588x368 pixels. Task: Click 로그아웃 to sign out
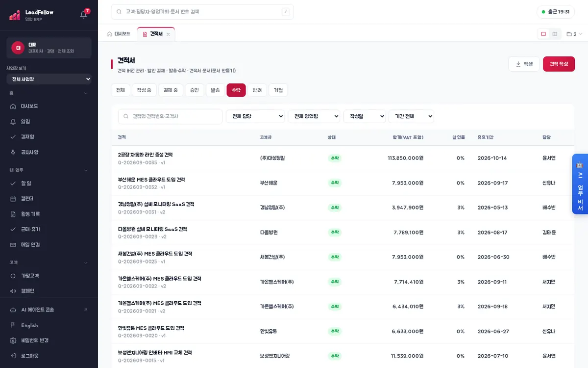pyautogui.click(x=49, y=356)
